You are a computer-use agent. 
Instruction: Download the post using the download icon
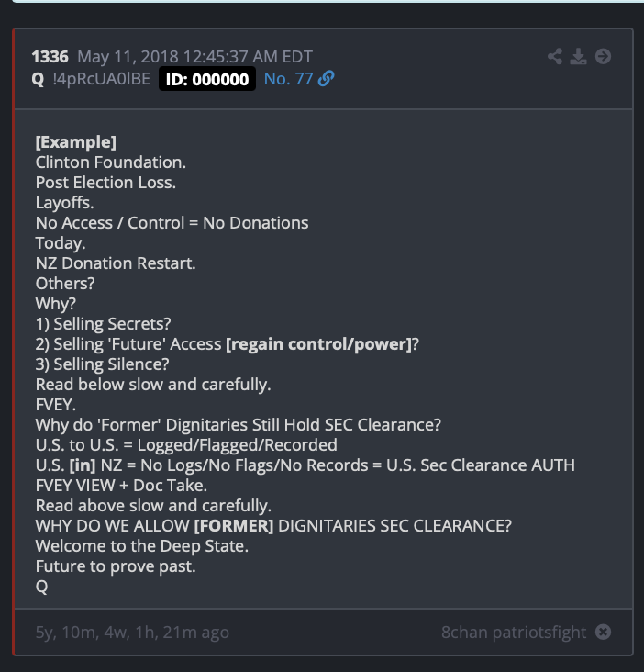pos(578,57)
